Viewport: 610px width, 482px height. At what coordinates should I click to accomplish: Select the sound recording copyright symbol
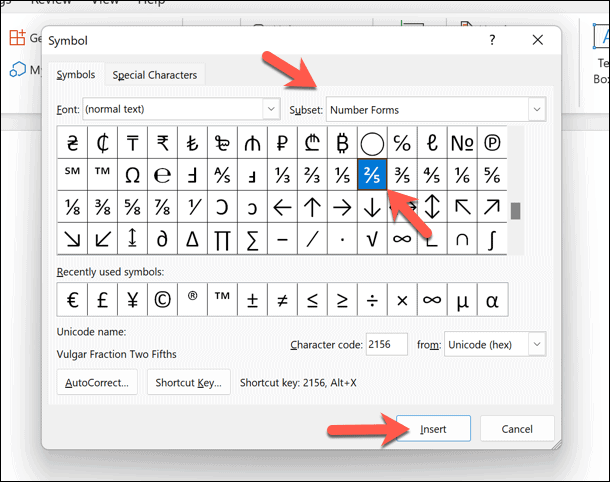pos(492,142)
